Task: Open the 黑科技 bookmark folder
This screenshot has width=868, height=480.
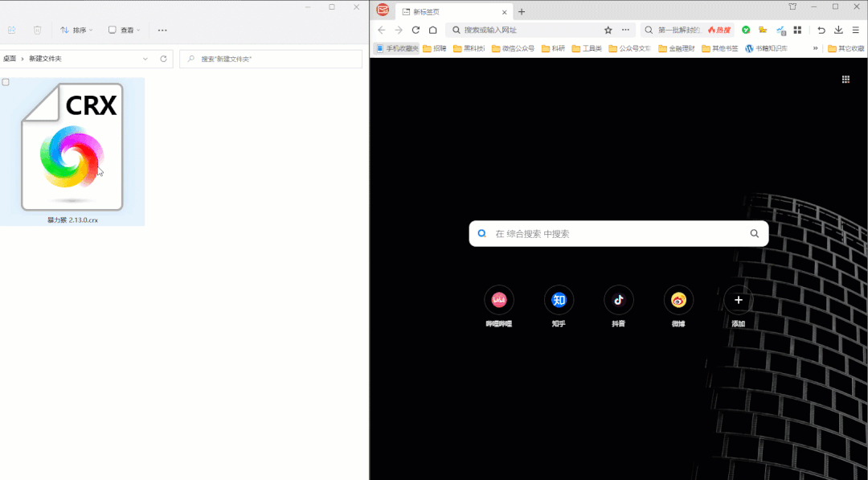Action: click(x=469, y=49)
